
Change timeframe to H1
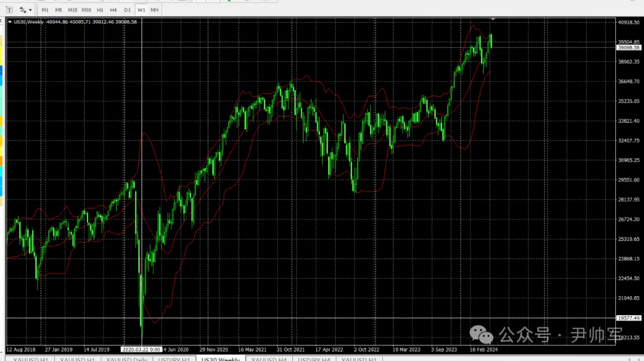click(100, 10)
